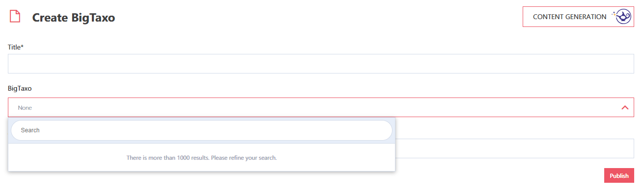Screen dimensions: 644x196
Task: Click into the Search box in dropdown
Action: click(x=201, y=130)
